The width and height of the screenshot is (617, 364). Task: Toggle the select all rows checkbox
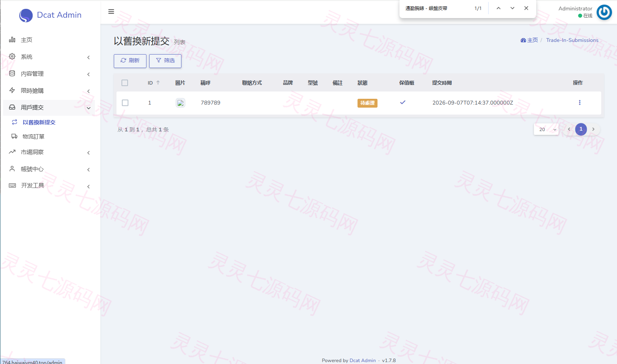tap(125, 83)
